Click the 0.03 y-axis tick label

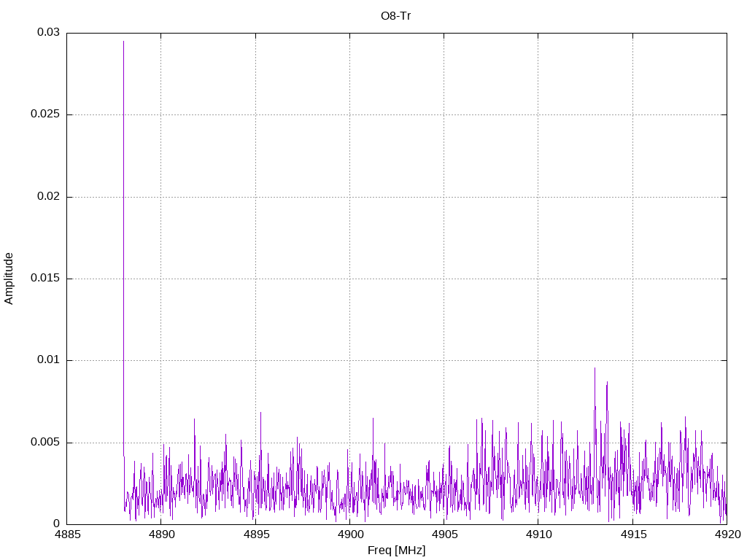tap(49, 32)
